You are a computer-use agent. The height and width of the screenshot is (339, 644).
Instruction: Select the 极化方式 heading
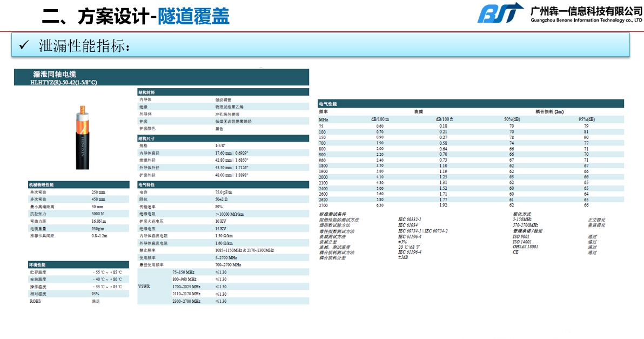point(521,215)
